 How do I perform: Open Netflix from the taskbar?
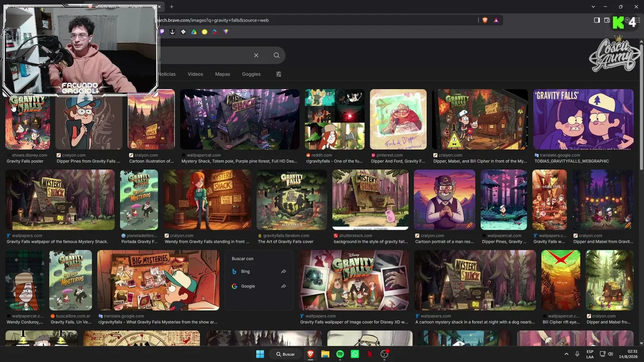[370, 354]
